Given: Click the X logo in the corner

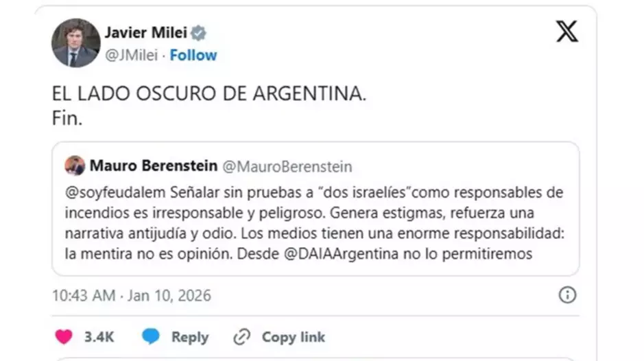Looking at the screenshot, I should (567, 32).
